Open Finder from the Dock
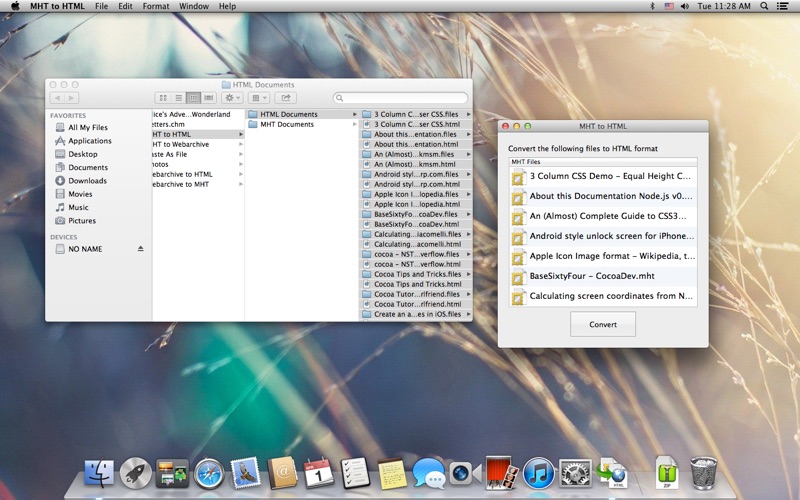The width and height of the screenshot is (800, 500). (99, 473)
